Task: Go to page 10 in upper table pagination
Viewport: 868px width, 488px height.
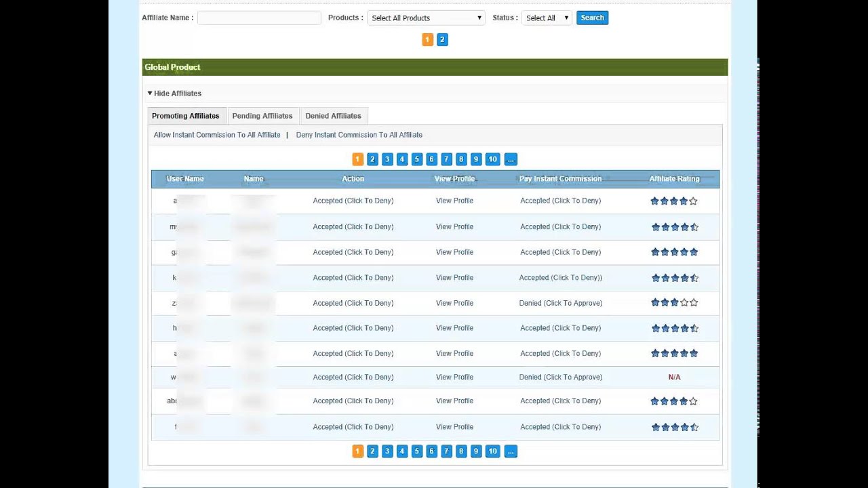Action: [x=493, y=159]
